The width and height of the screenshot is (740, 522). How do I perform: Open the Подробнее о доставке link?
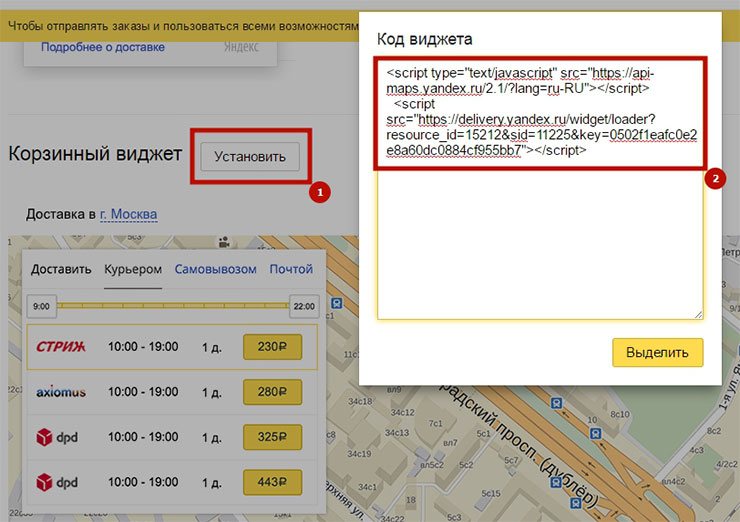coord(103,47)
